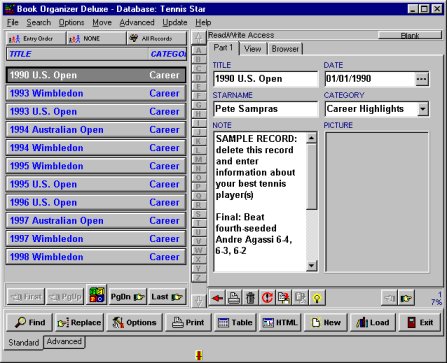Click the red marker icon at bottom

pos(199,355)
